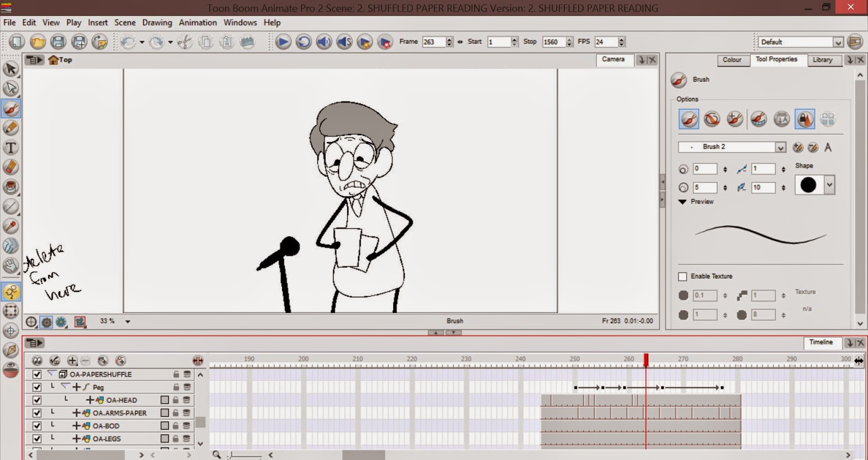Collapse the Preview section triangle
Viewport: 868px width, 460px height.
682,202
